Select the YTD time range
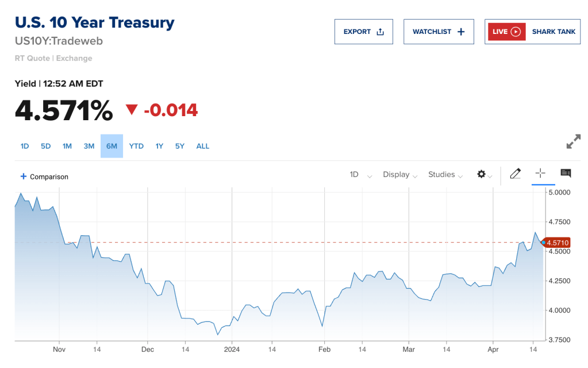 [136, 146]
